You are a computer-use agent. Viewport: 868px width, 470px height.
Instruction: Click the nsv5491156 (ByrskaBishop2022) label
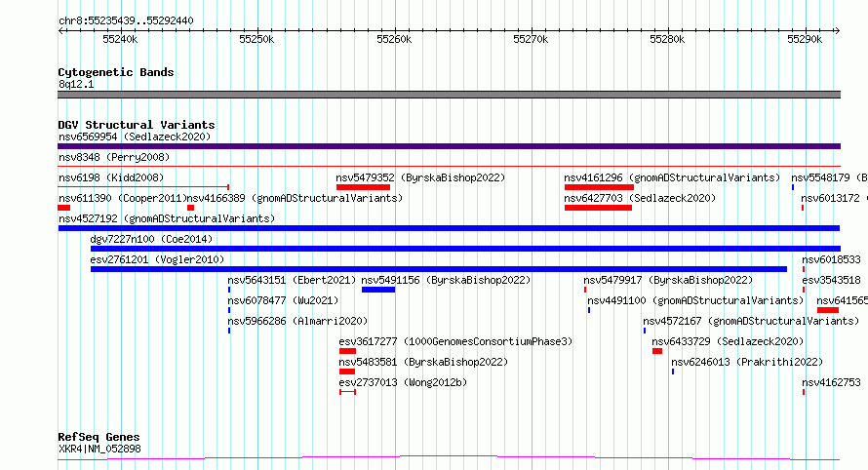tap(446, 280)
